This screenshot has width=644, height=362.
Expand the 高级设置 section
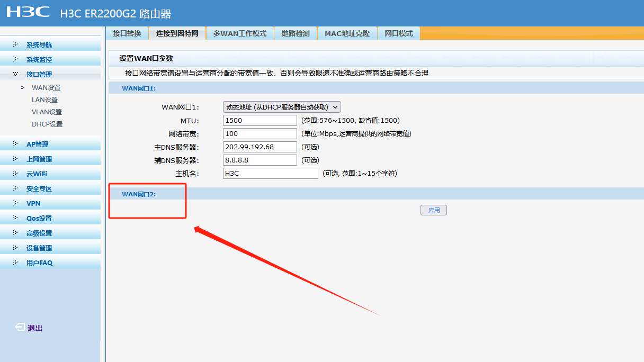[50, 233]
